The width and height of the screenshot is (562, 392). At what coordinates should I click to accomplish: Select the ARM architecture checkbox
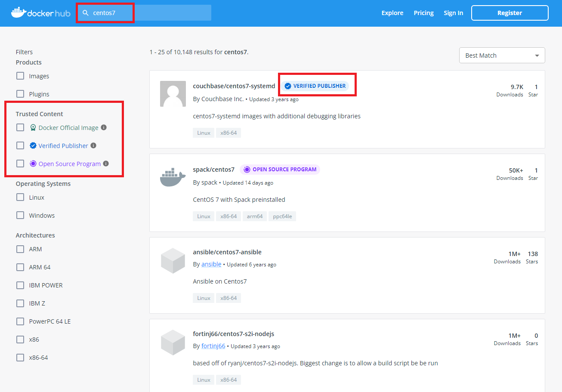20,249
